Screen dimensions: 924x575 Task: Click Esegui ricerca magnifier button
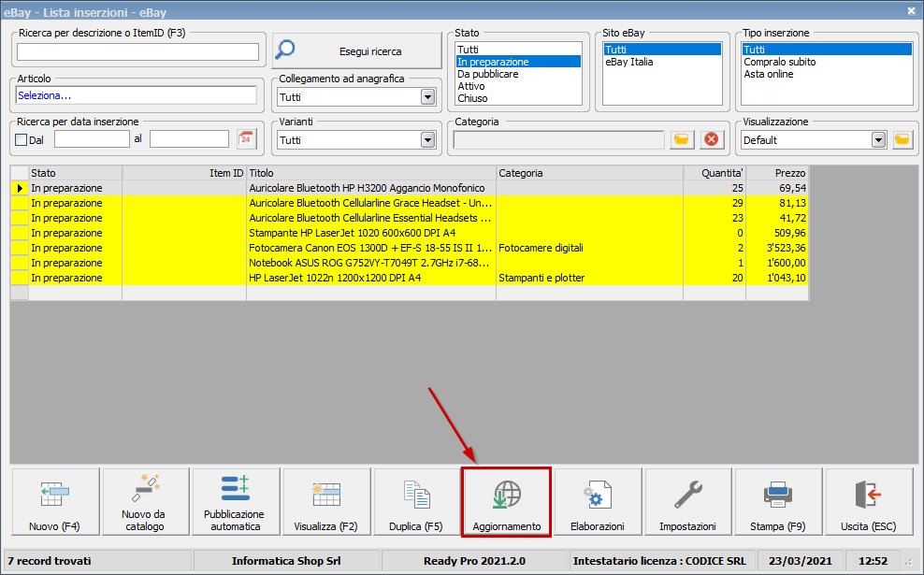pos(356,50)
